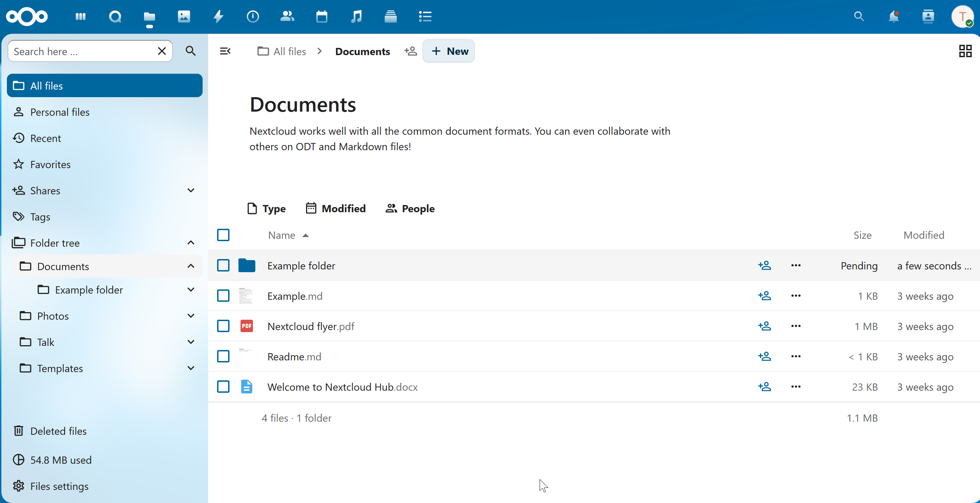The width and height of the screenshot is (980, 503).
Task: Go to All files breadcrumb
Action: click(x=282, y=51)
